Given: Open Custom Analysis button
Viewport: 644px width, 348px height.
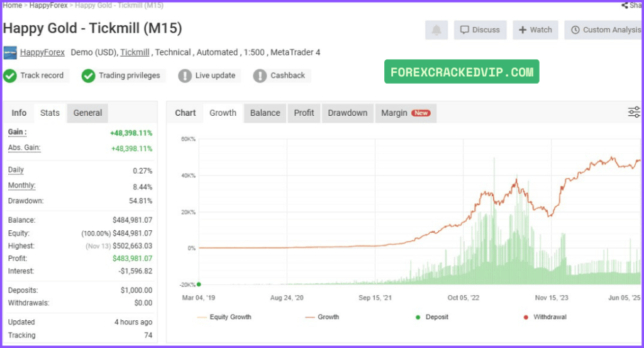Looking at the screenshot, I should pos(604,30).
